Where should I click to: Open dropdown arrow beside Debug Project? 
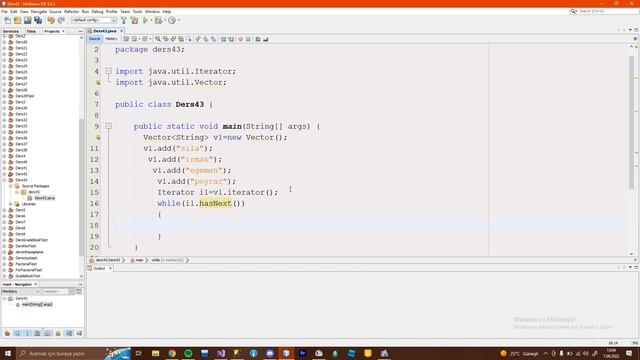point(164,20)
